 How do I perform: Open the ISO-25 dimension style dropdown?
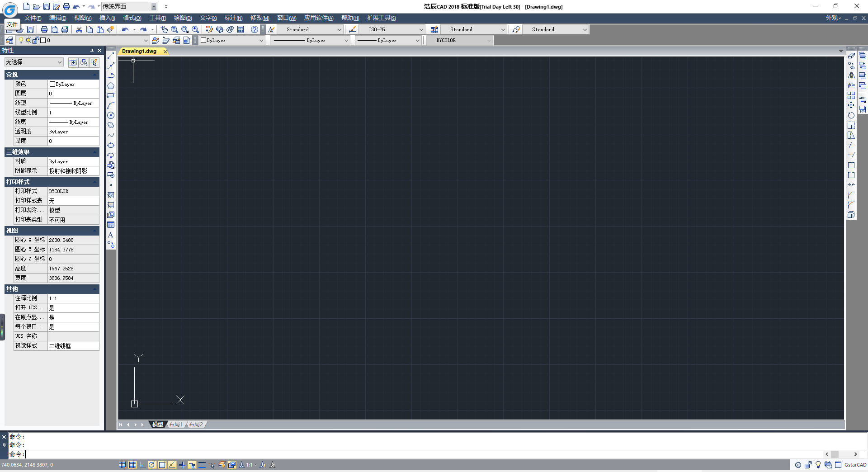(x=392, y=29)
